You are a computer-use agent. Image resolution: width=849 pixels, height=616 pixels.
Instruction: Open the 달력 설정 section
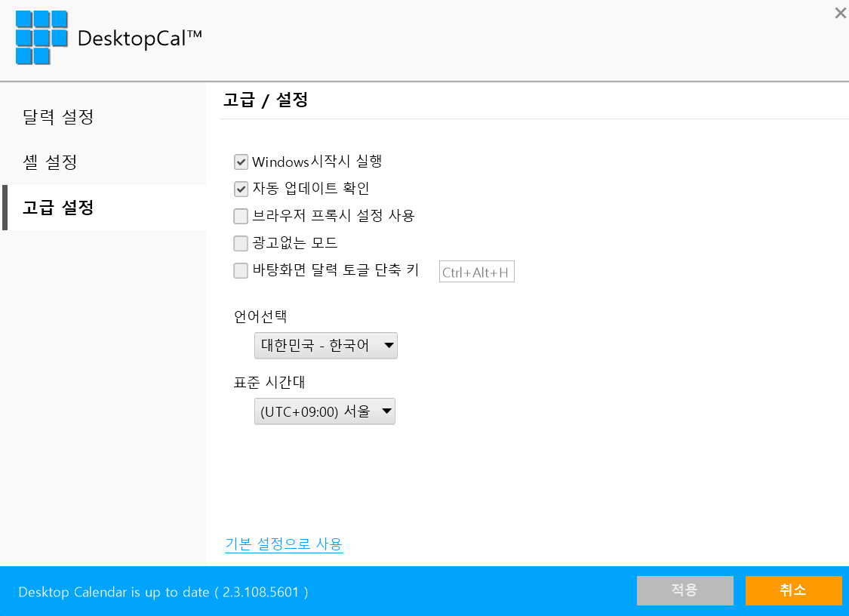click(58, 116)
